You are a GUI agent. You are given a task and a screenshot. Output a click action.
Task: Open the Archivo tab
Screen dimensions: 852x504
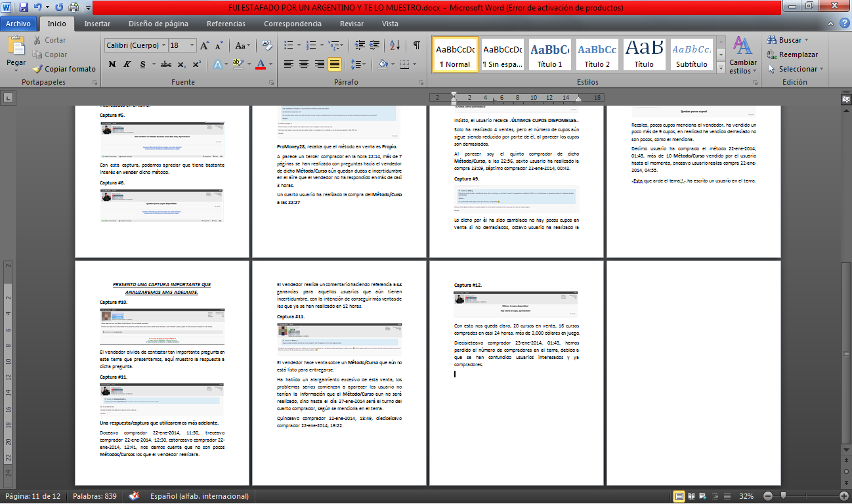[18, 24]
